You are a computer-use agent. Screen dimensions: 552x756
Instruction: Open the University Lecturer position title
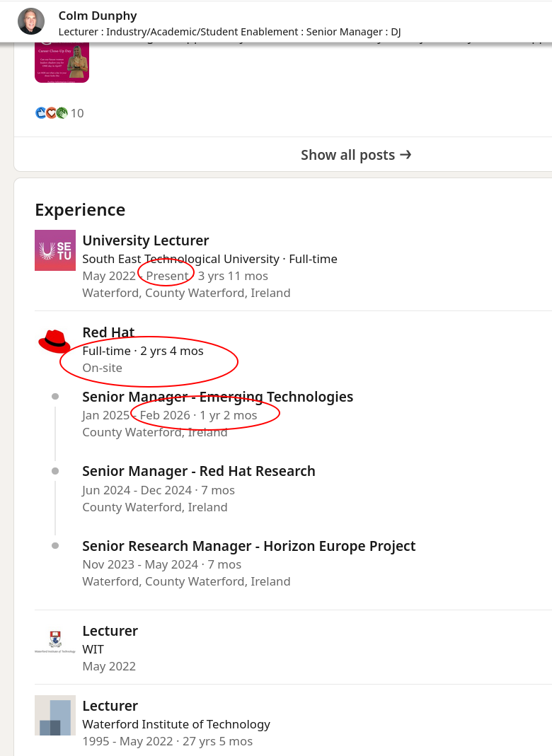[146, 240]
